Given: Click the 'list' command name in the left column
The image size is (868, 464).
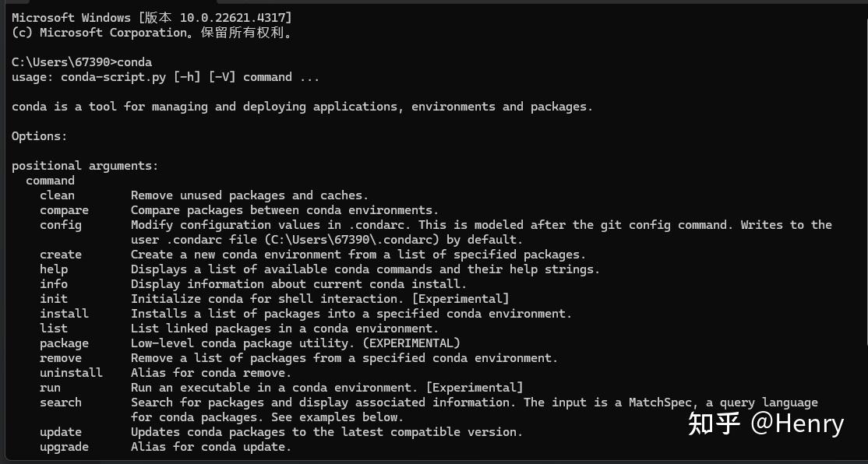Looking at the screenshot, I should pos(54,329).
